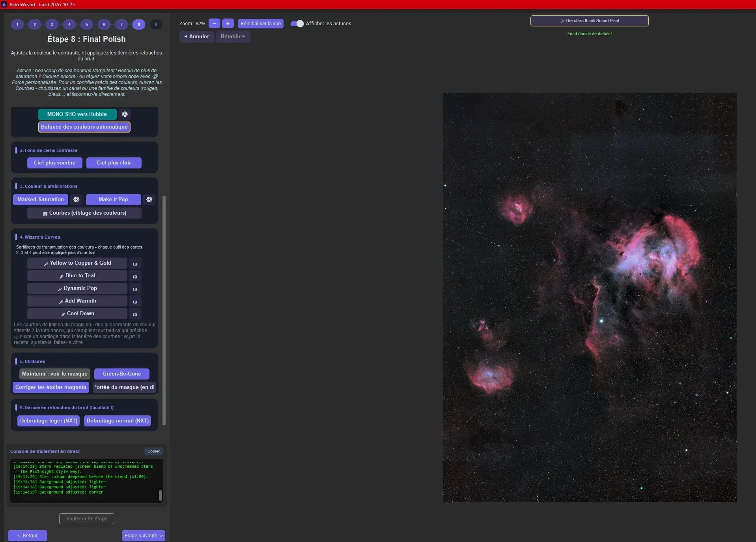Click AstroWizard app icon in title bar
Image resolution: width=756 pixels, height=542 pixels.
click(x=4, y=4)
